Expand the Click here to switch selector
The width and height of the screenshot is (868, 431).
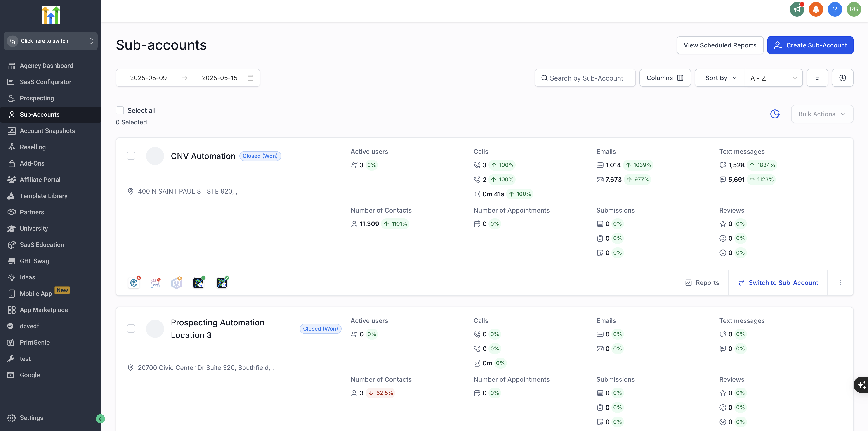(51, 41)
